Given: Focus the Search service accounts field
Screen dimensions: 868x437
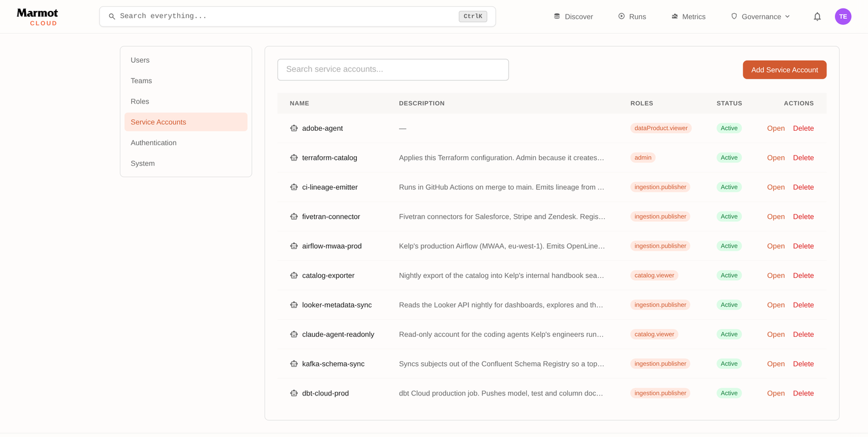Looking at the screenshot, I should coord(393,69).
